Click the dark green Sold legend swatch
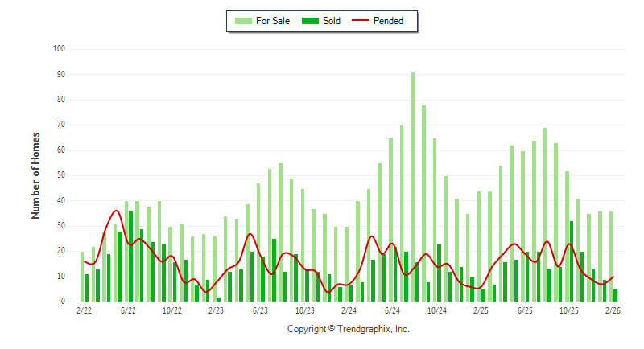This screenshot has height=349, width=644. point(311,21)
